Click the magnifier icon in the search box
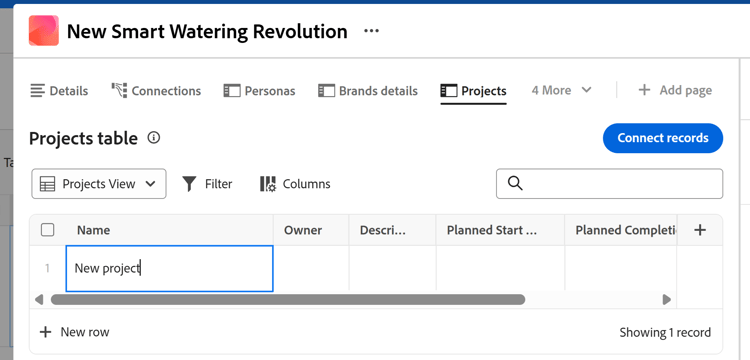 [515, 183]
